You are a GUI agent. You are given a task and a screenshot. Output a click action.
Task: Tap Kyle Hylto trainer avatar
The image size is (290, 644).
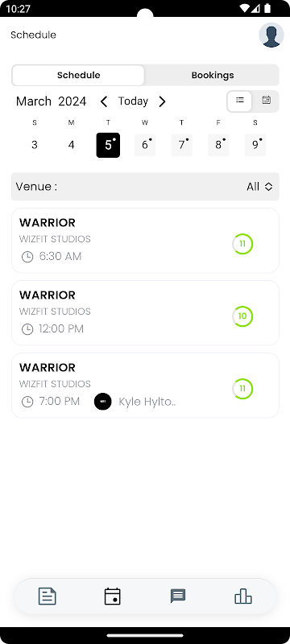(x=102, y=401)
